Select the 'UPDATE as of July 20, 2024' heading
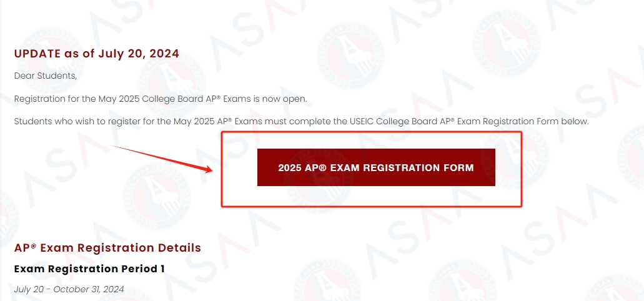The image size is (644, 301). tap(97, 54)
